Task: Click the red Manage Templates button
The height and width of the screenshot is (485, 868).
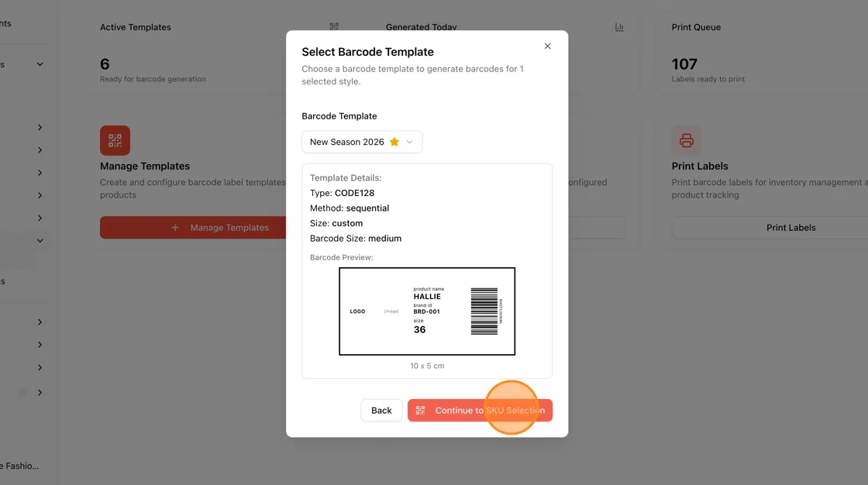Action: coord(193,228)
